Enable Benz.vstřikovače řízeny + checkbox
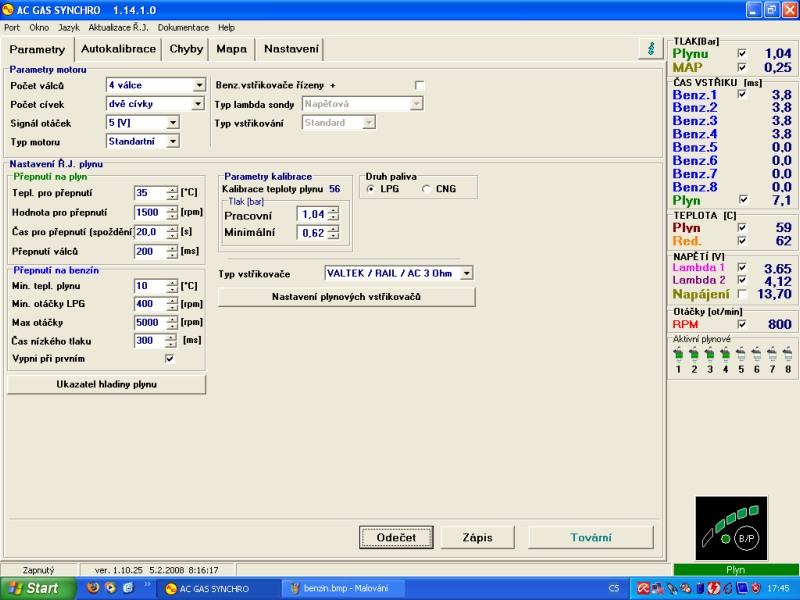Image resolution: width=800 pixels, height=600 pixels. (x=419, y=85)
